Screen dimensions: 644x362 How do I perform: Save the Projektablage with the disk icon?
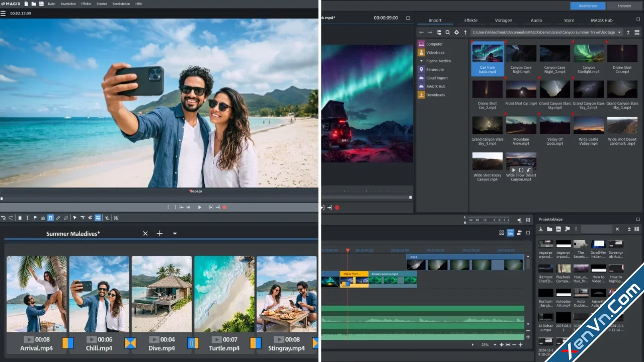[x=558, y=229]
